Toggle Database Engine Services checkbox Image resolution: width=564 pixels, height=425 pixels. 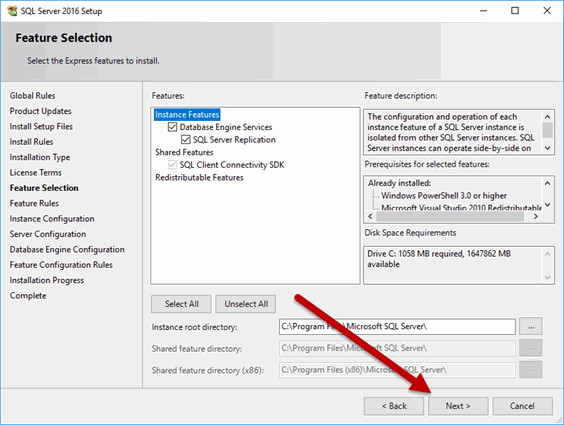[173, 127]
